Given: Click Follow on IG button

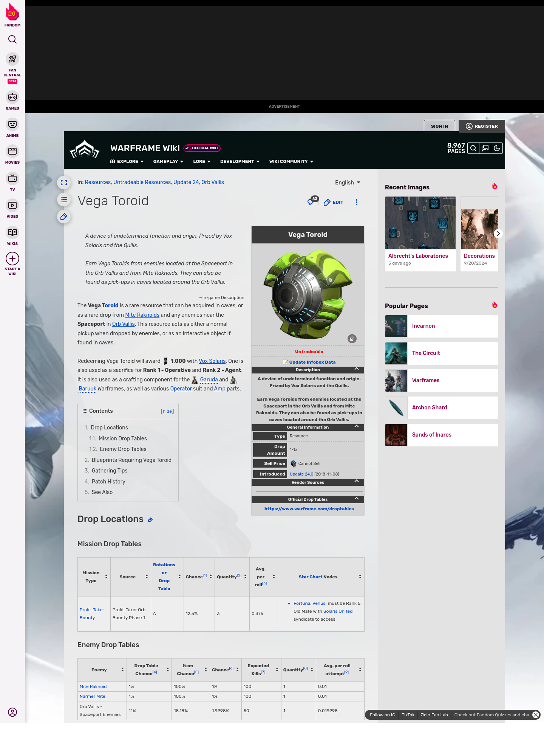Looking at the screenshot, I should [x=382, y=715].
